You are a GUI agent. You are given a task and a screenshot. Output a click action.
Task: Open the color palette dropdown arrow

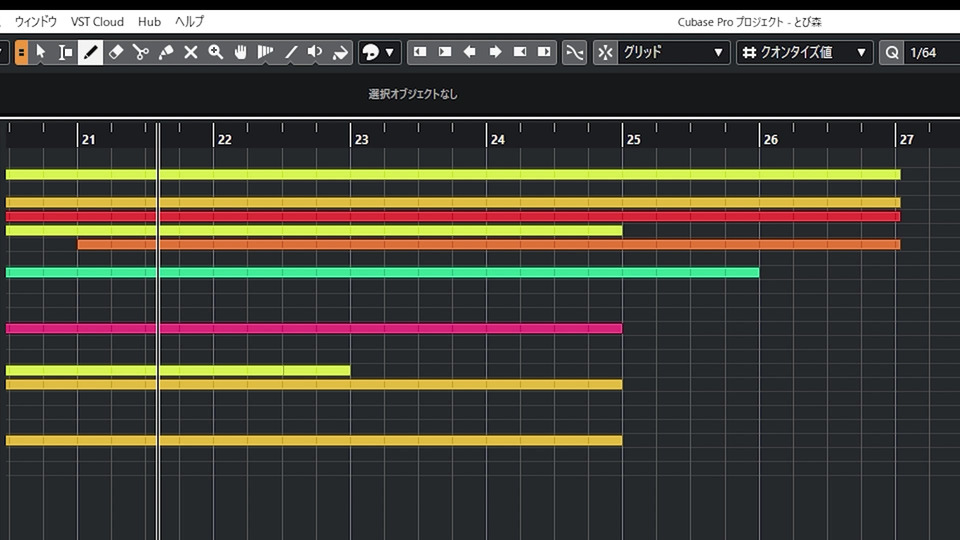(x=389, y=52)
